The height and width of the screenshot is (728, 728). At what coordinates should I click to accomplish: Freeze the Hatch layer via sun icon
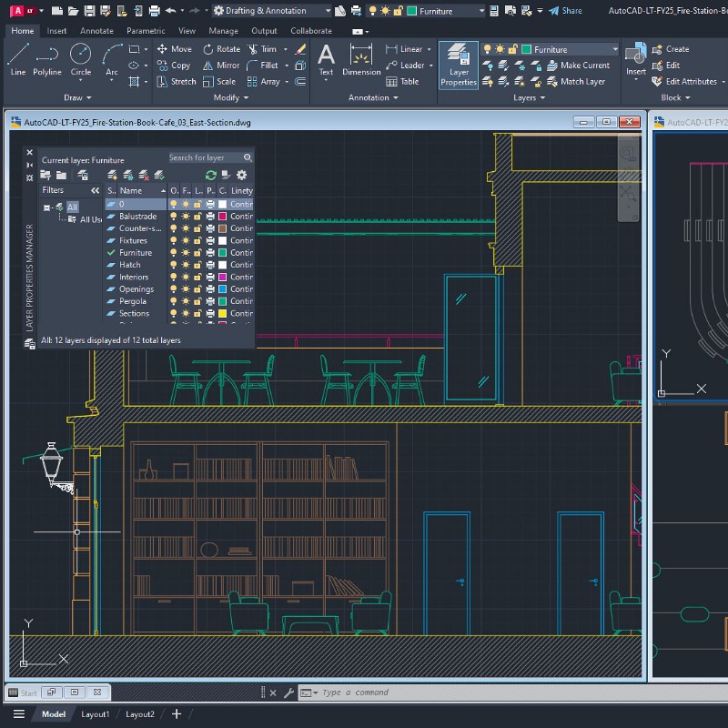coord(185,265)
